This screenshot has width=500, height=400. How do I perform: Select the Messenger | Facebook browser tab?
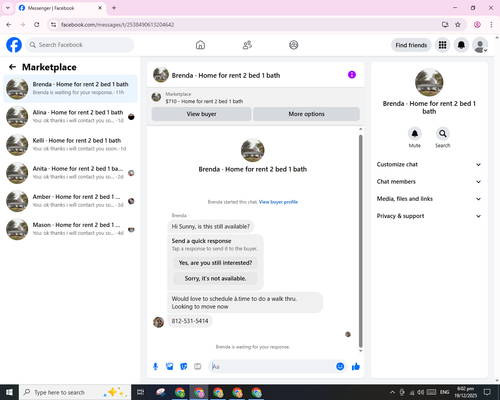[60, 8]
